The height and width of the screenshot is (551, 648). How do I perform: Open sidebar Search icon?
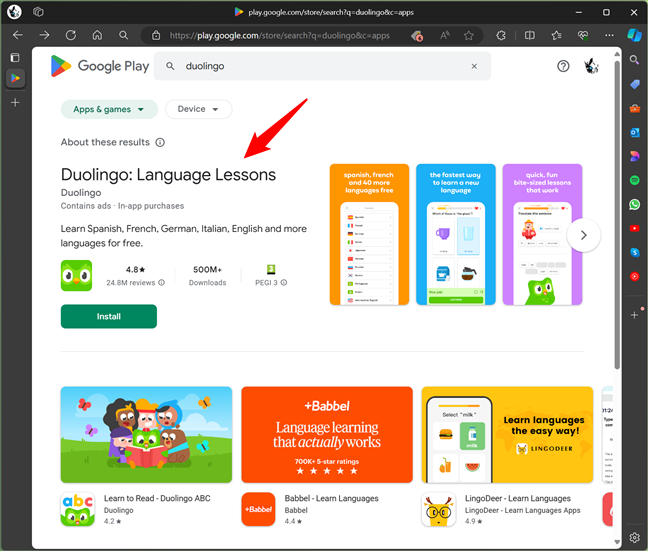pyautogui.click(x=634, y=60)
